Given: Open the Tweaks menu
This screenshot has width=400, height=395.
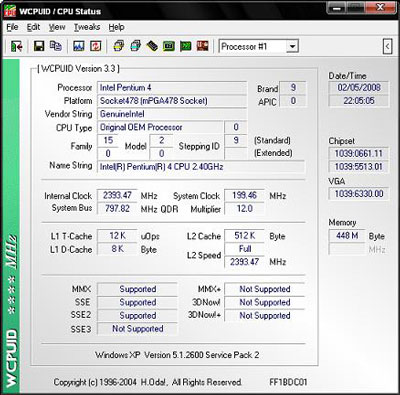Looking at the screenshot, I should point(87,27).
